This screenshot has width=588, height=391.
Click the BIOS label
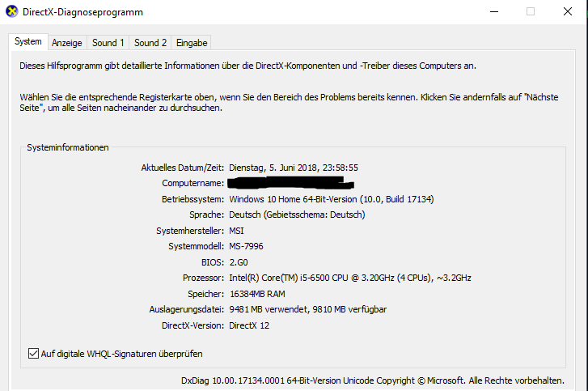(213, 262)
